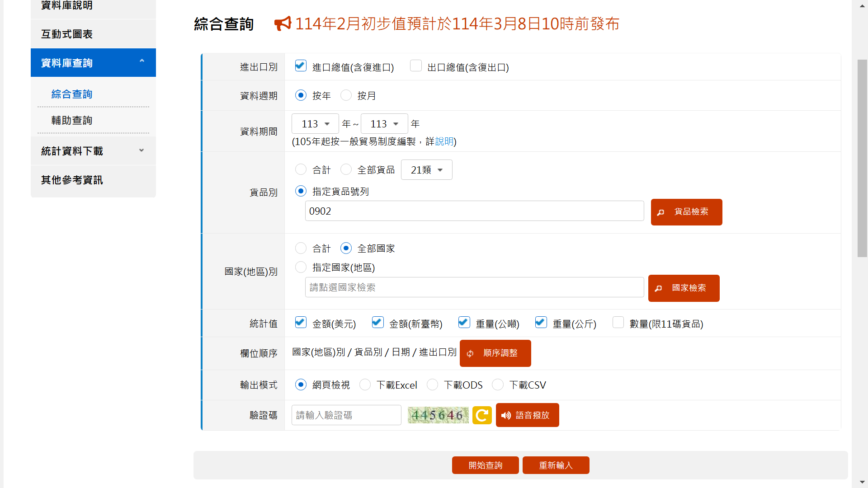This screenshot has width=868, height=488.
Task: Select the 按月 radio option
Action: pos(346,95)
